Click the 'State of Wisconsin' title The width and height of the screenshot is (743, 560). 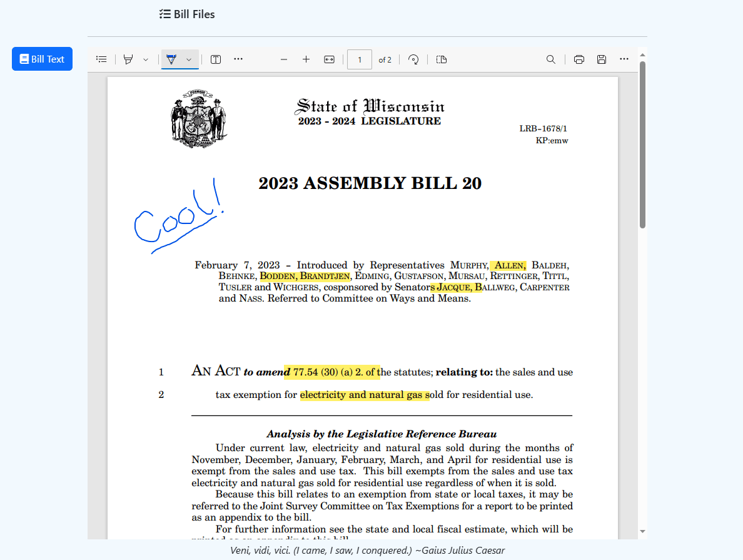(x=370, y=106)
